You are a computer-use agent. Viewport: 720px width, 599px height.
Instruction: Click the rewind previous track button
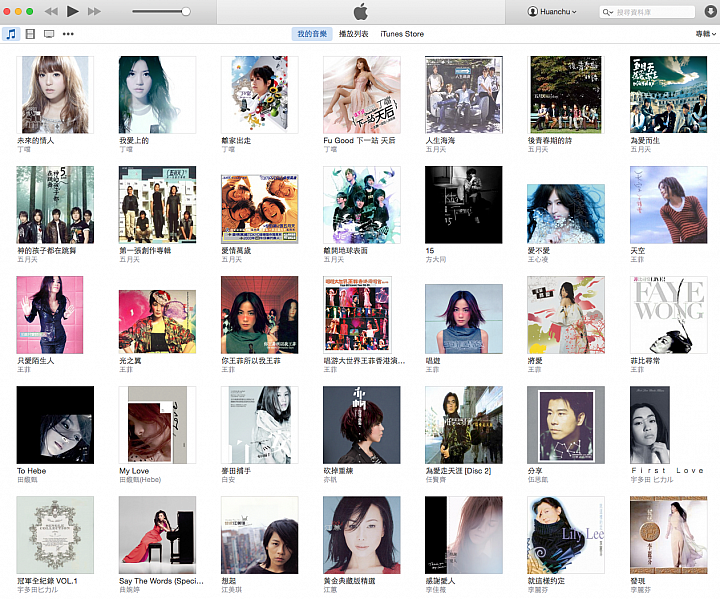click(51, 11)
